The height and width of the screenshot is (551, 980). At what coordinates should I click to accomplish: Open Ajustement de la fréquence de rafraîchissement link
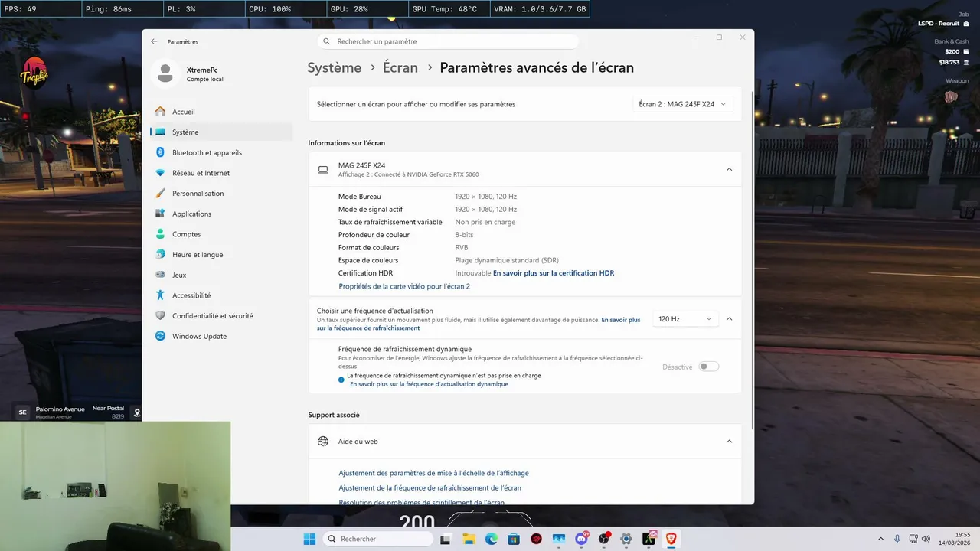tap(430, 487)
